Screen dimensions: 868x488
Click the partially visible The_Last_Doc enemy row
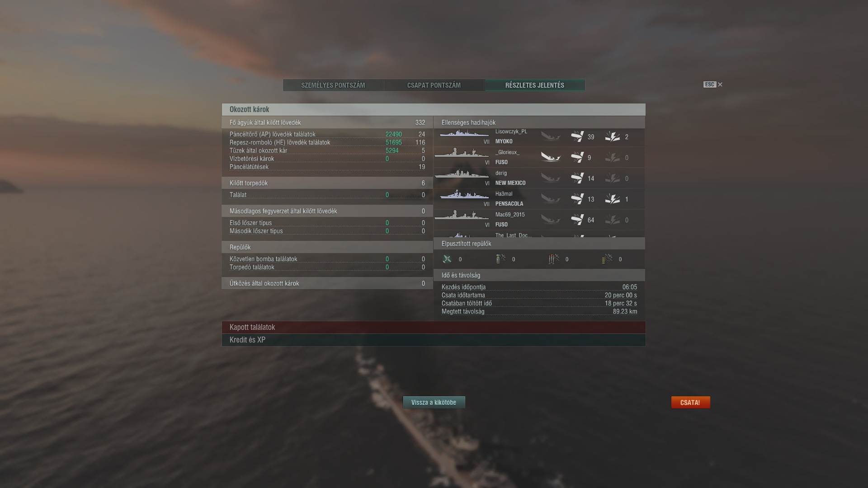pos(539,235)
